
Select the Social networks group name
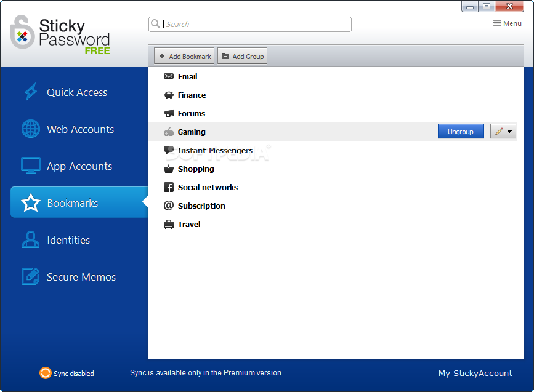tap(208, 187)
